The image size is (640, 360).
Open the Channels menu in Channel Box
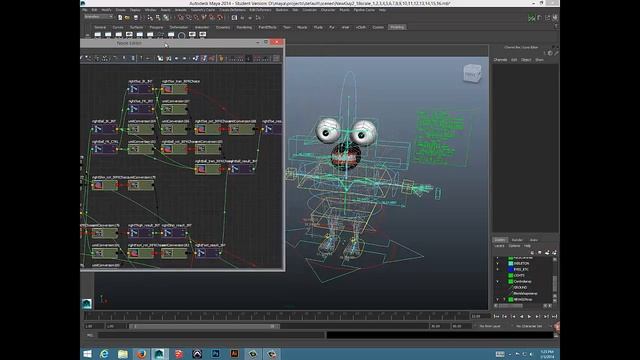[500, 60]
